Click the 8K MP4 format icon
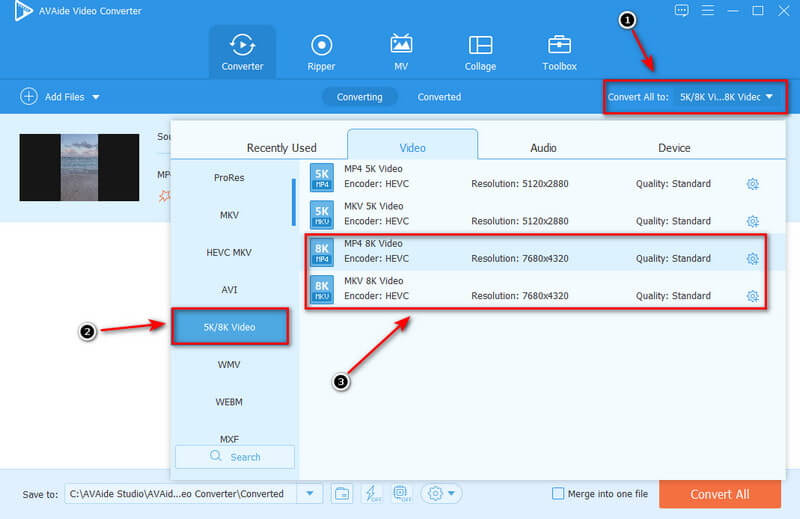800x519 pixels. tap(322, 252)
